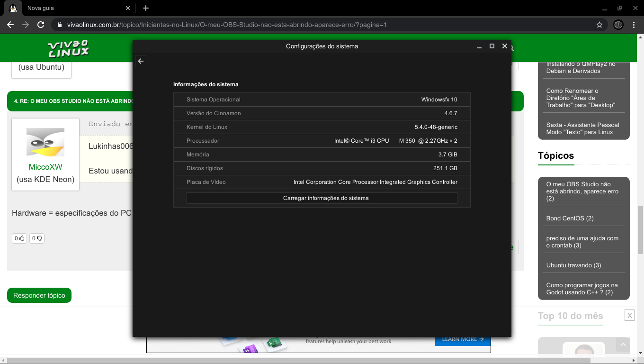Select Sistema Operacional row
The height and width of the screenshot is (364, 644).
click(x=322, y=100)
